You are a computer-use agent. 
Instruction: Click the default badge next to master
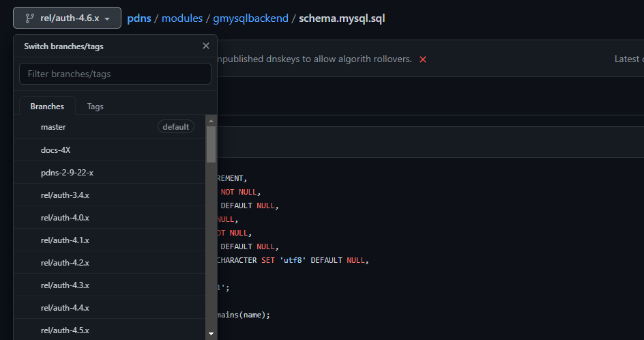pyautogui.click(x=176, y=127)
